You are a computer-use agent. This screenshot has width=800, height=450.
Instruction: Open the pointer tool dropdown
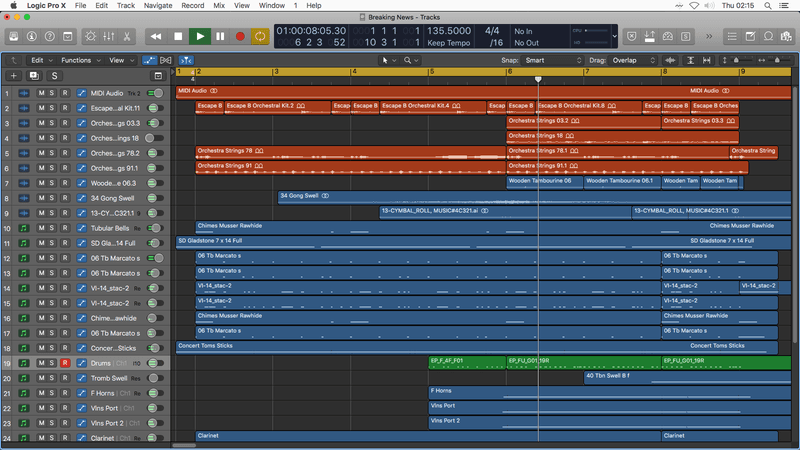pyautogui.click(x=389, y=60)
